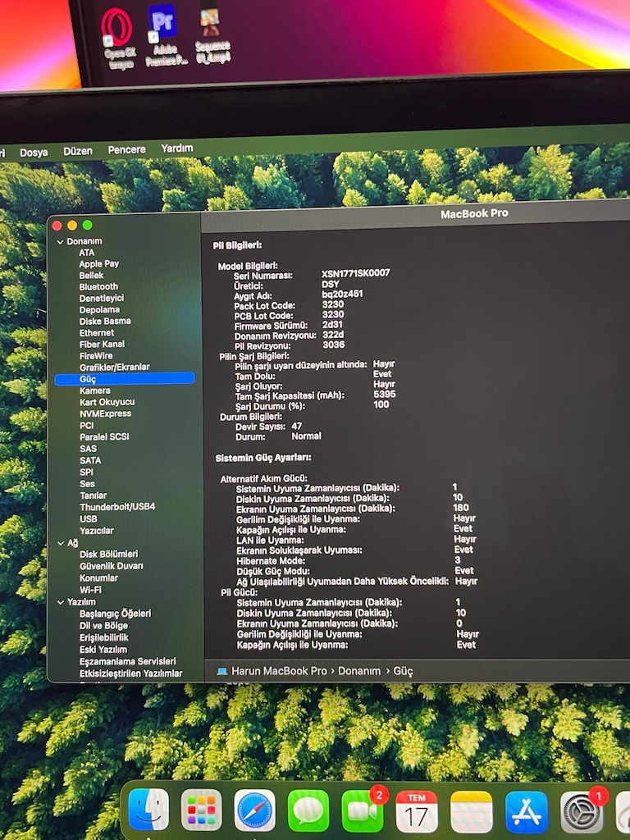Select Thunderbolt/USB4 in the sidebar

pos(117,507)
